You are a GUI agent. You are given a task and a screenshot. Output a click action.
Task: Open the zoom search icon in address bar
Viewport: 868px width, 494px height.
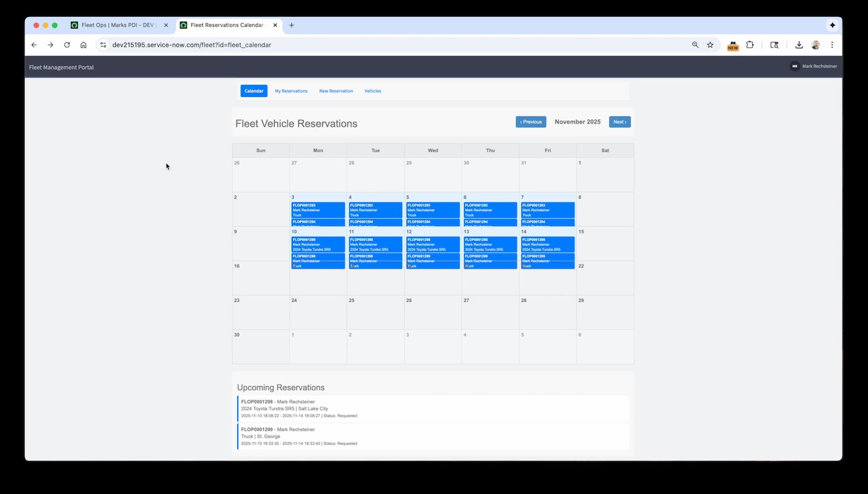click(x=695, y=45)
